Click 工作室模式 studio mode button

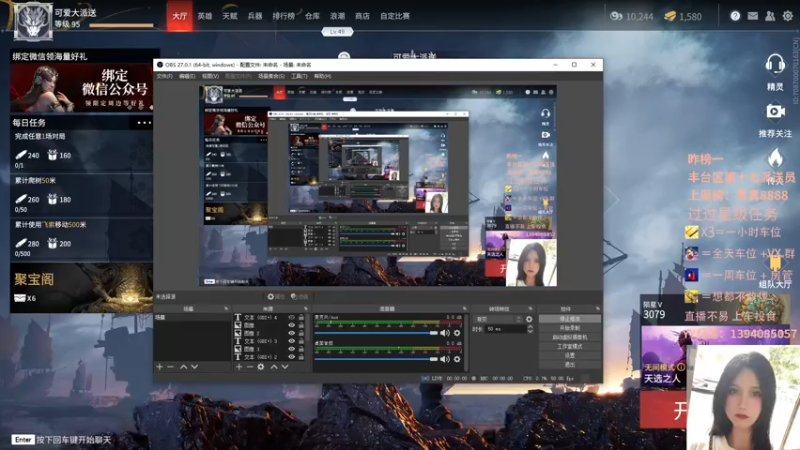(x=569, y=346)
